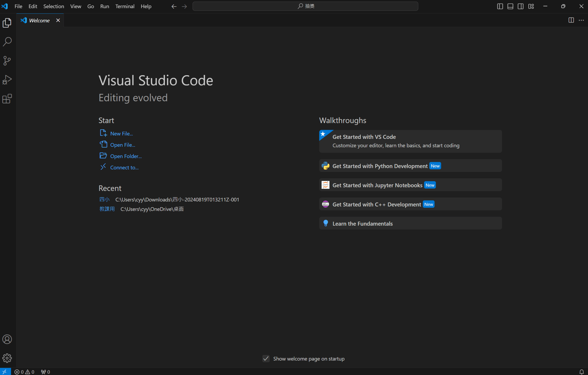
Task: Open the Explorer view in activity bar
Action: point(7,23)
